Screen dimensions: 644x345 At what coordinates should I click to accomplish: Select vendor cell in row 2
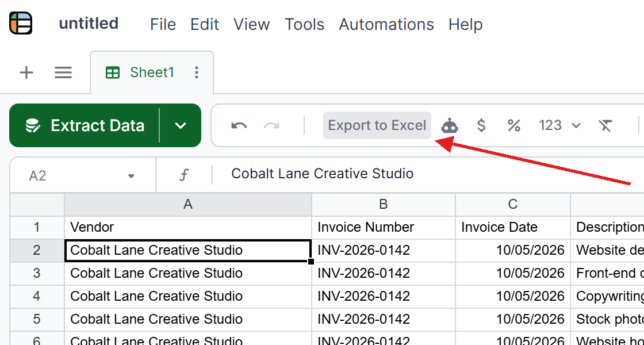pyautogui.click(x=188, y=250)
